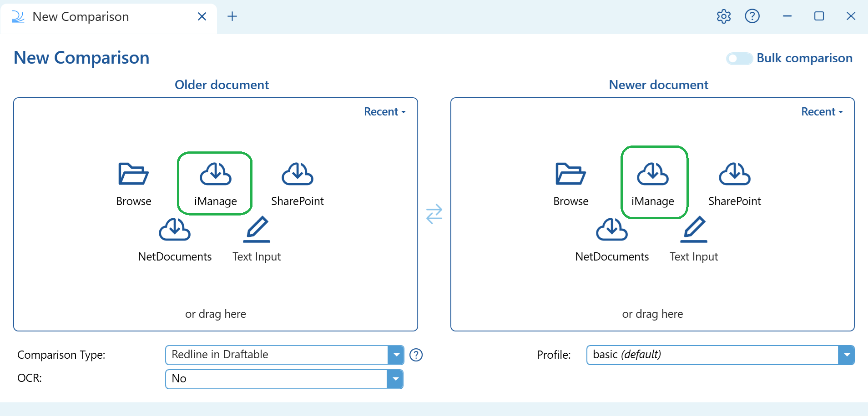Choose SharePoint in Older document panel
The image size is (868, 416).
click(x=298, y=184)
